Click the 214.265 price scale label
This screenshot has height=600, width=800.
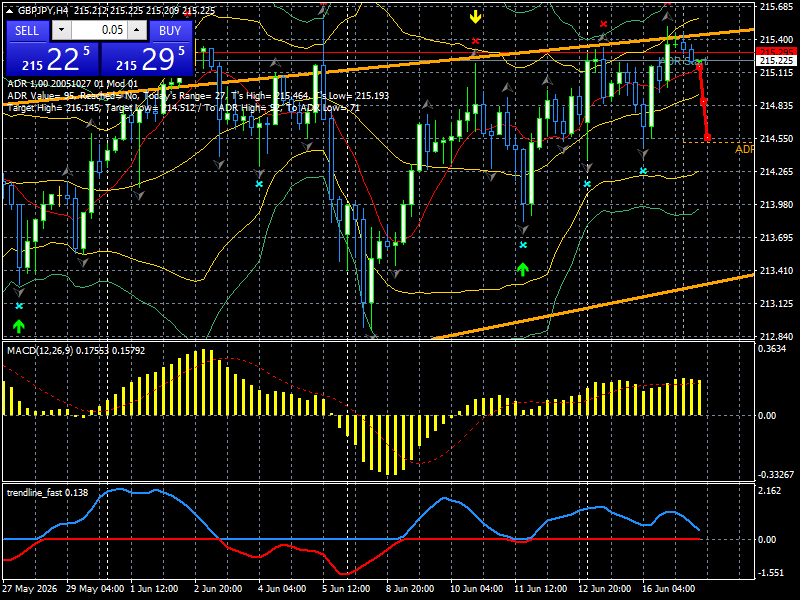pyautogui.click(x=777, y=171)
